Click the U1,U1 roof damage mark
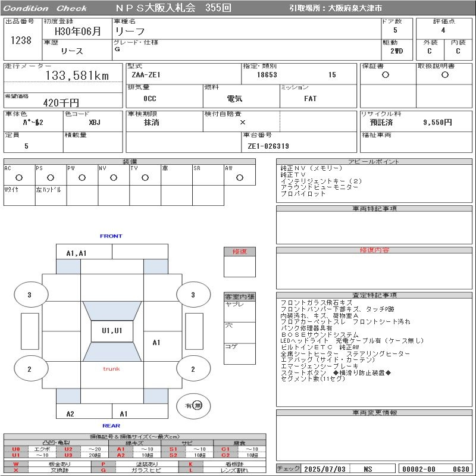The width and height of the screenshot is (476, 476). (112, 331)
